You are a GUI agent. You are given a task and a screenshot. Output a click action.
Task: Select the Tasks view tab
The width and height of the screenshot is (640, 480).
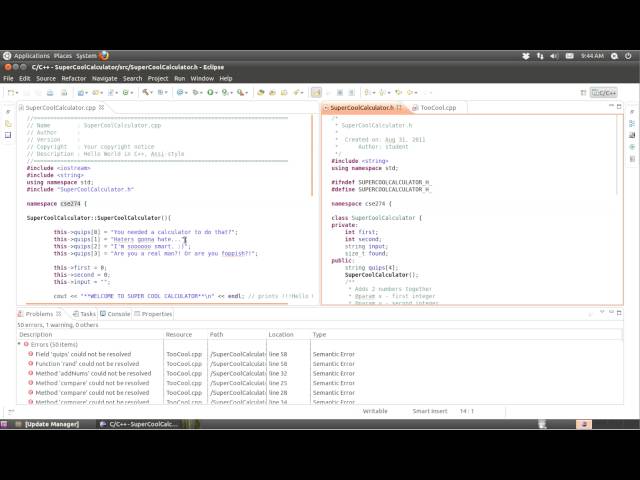[84, 314]
